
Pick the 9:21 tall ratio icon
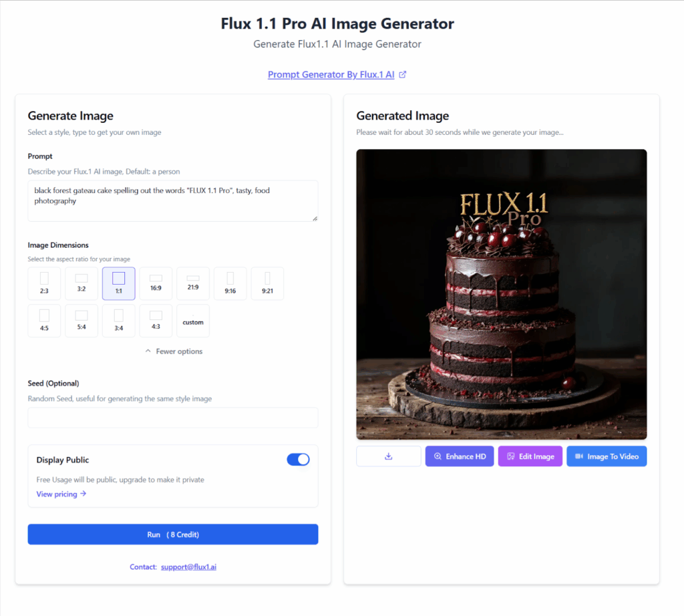267,283
